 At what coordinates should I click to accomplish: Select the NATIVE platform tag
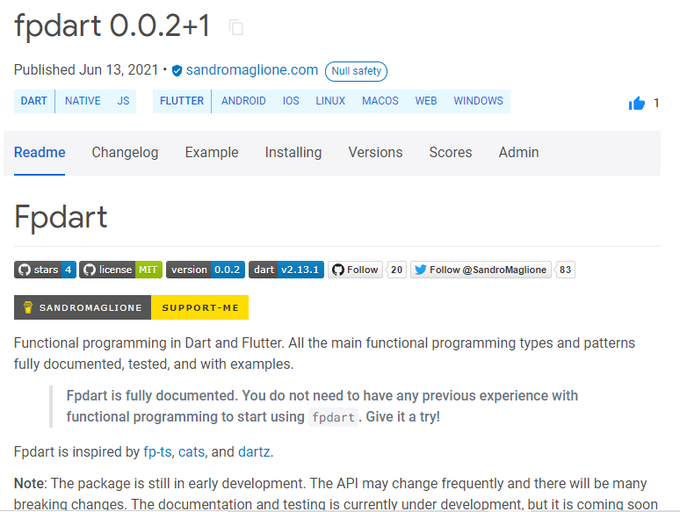pos(82,101)
